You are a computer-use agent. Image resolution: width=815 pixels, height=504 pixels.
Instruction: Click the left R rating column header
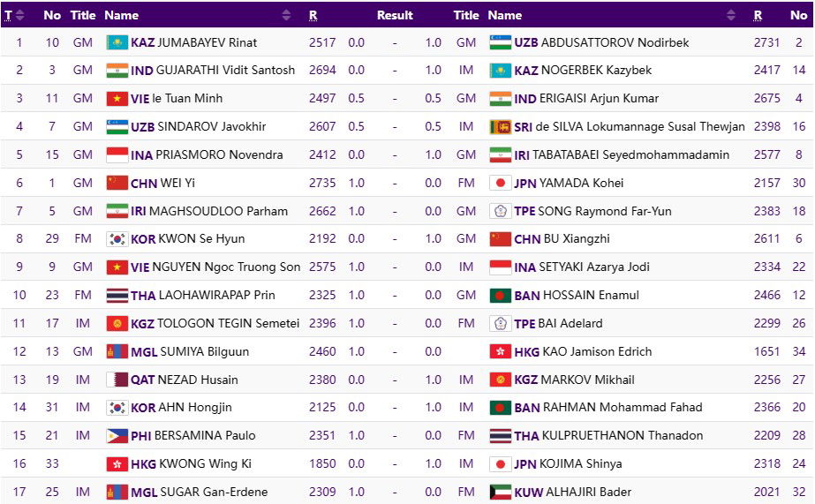[313, 15]
